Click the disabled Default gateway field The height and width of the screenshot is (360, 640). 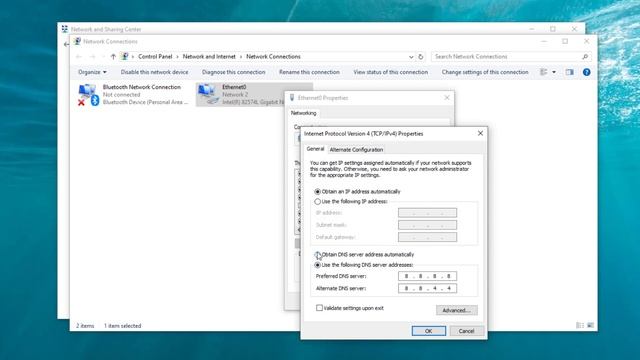pos(427,237)
